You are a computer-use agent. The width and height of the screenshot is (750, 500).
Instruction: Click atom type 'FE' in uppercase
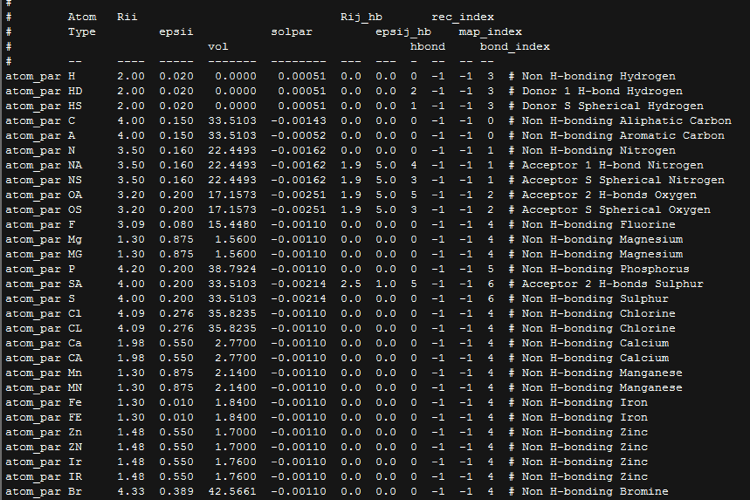point(75,418)
